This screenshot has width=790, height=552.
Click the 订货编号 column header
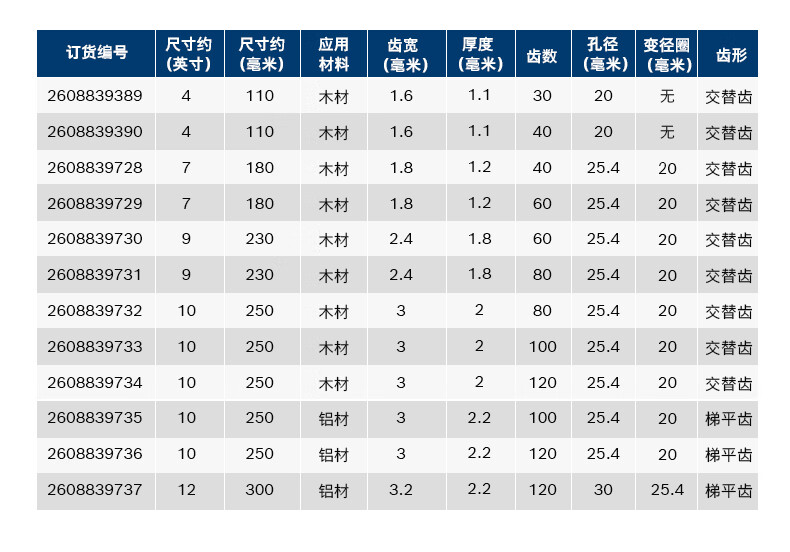click(x=96, y=52)
